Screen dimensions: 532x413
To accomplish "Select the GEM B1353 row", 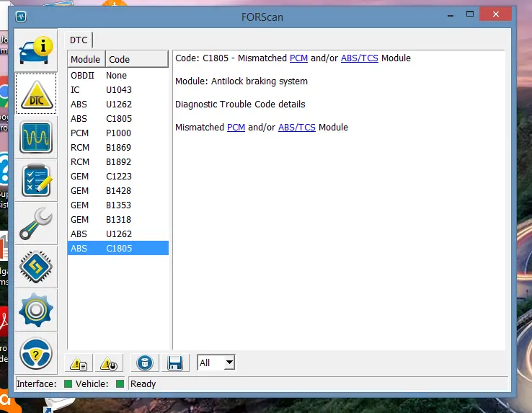I will pyautogui.click(x=118, y=205).
